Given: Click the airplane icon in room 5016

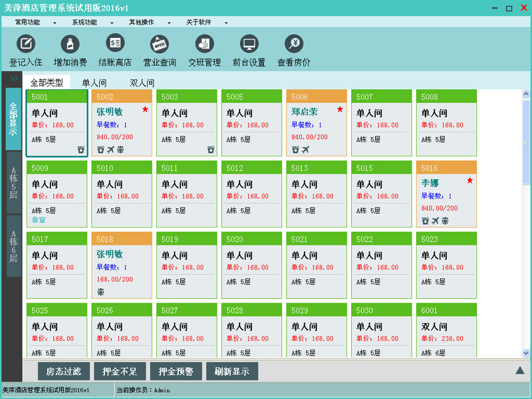Looking at the screenshot, I should 436,221.
